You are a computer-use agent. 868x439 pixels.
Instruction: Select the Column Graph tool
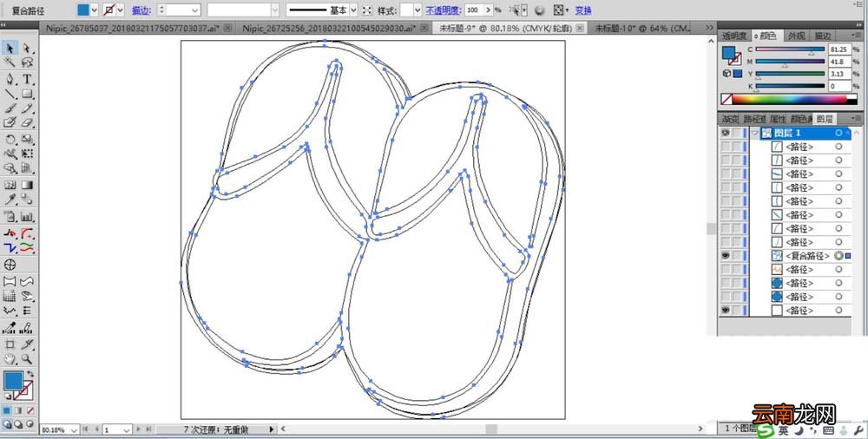click(x=27, y=216)
